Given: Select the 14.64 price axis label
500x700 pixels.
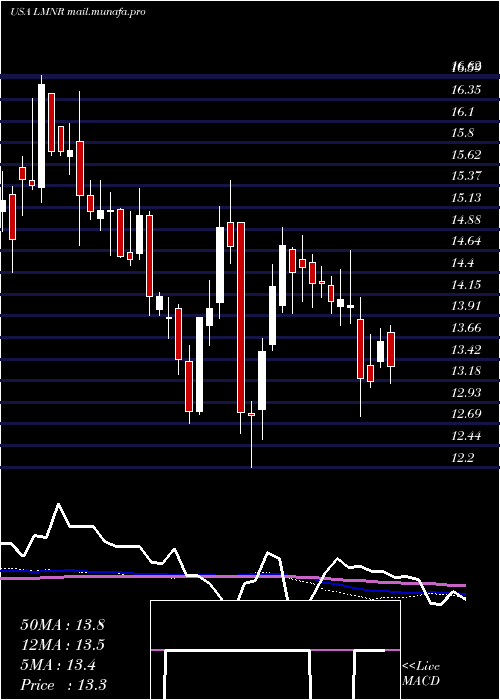Looking at the screenshot, I should coord(467,241).
